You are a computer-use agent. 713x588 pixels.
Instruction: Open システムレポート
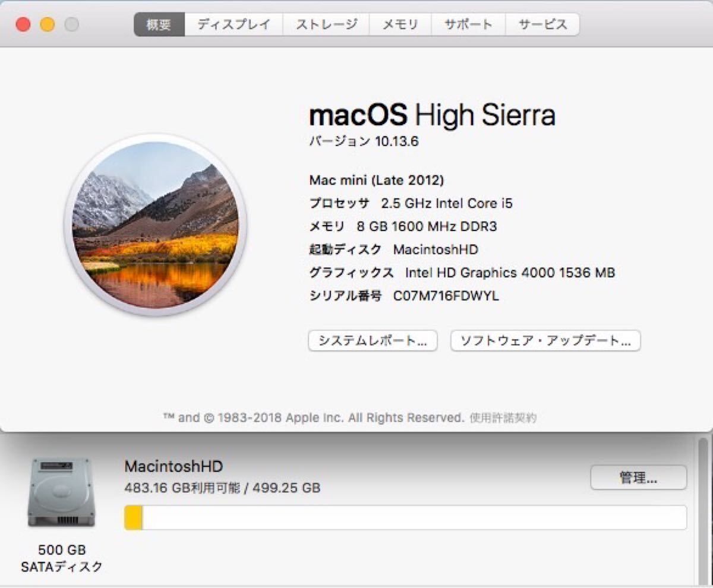pyautogui.click(x=372, y=340)
